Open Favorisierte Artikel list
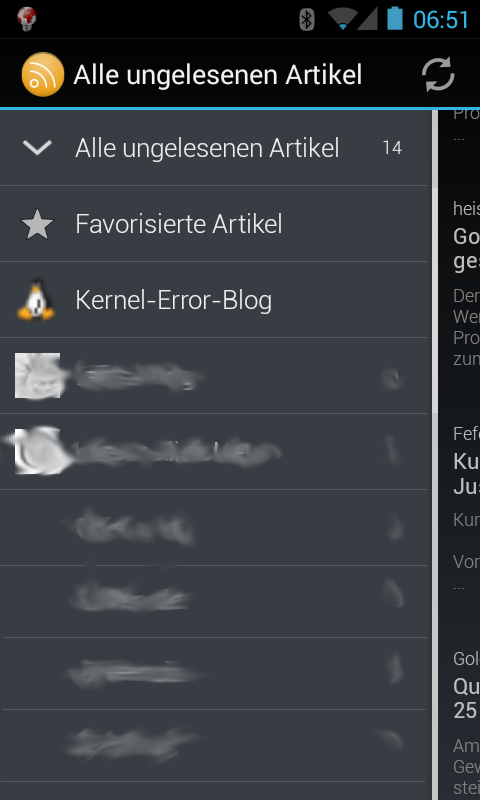 tap(214, 224)
